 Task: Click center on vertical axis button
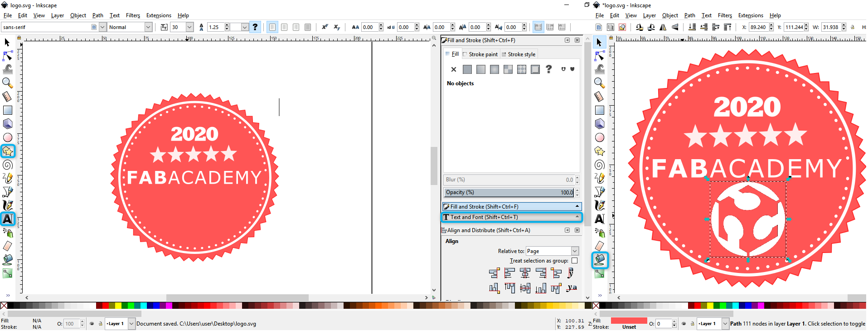tap(525, 273)
